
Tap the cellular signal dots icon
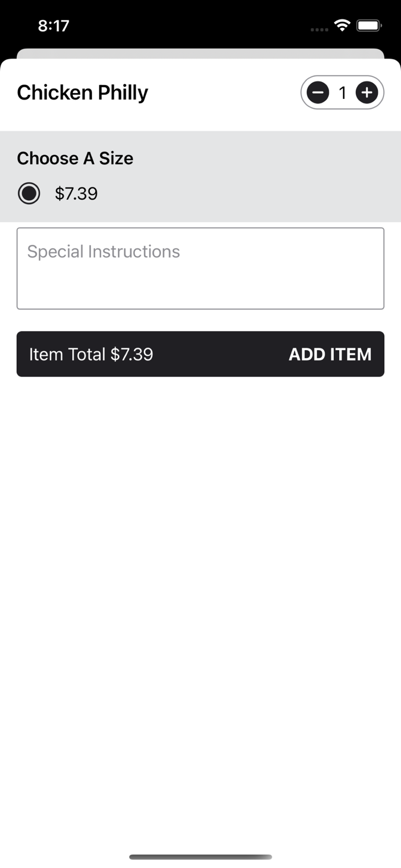tap(319, 29)
